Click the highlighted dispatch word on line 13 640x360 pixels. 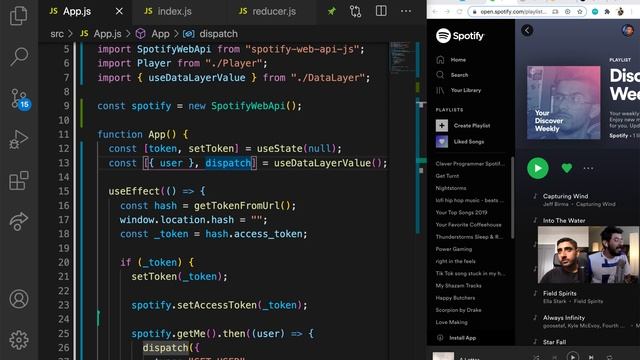tap(228, 163)
